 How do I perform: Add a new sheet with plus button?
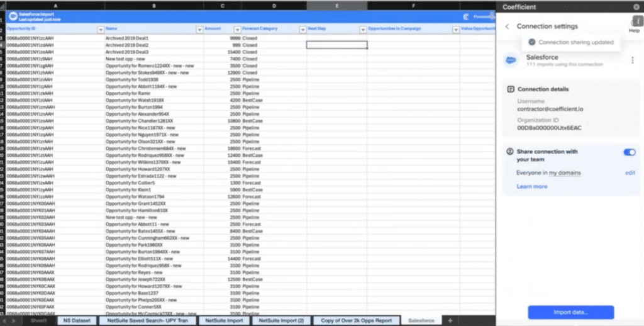[x=450, y=321]
